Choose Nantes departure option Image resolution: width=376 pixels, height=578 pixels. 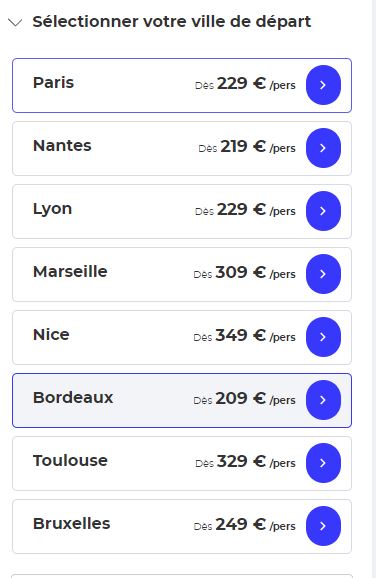click(x=182, y=148)
